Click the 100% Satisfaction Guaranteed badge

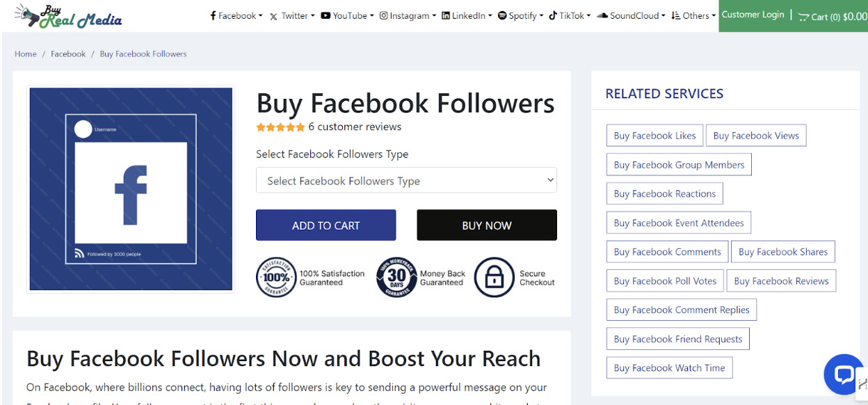pyautogui.click(x=276, y=278)
